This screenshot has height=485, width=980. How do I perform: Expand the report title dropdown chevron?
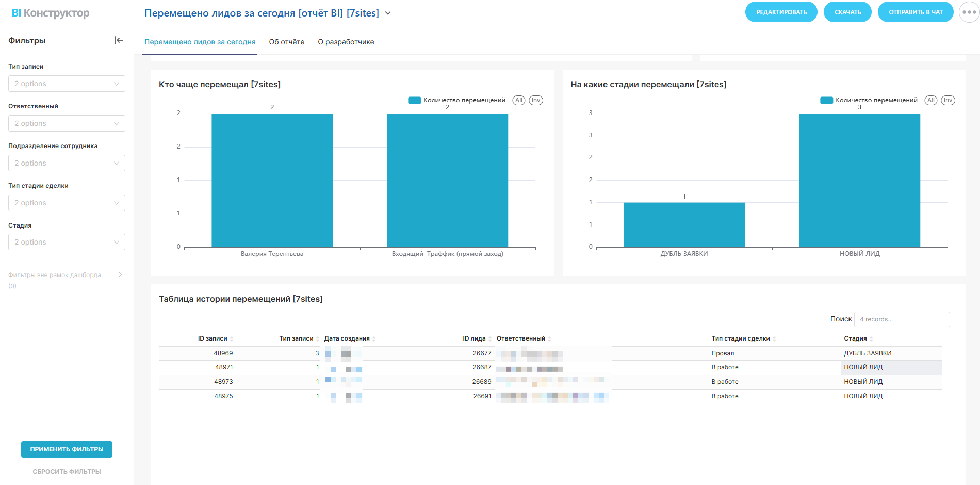(388, 13)
